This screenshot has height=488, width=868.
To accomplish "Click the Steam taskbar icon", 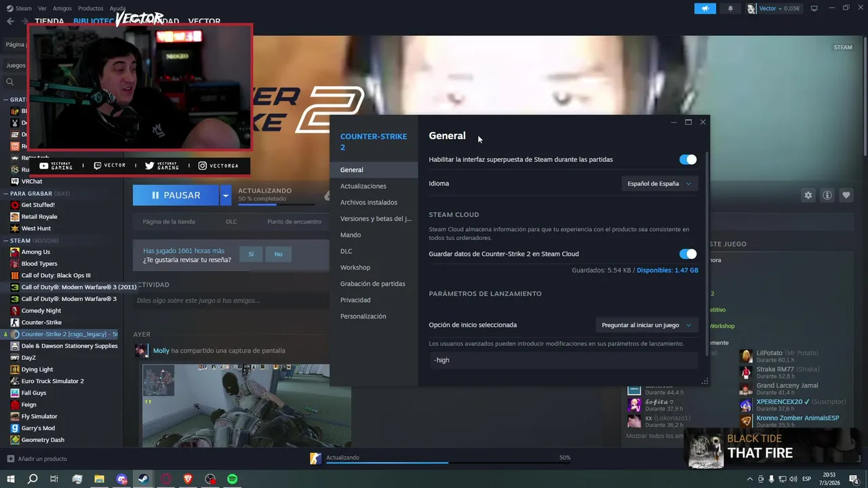I will coord(144,479).
